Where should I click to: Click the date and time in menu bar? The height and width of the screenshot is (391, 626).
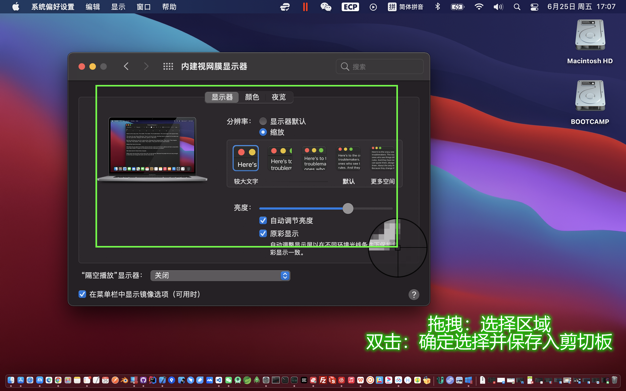pos(581,7)
